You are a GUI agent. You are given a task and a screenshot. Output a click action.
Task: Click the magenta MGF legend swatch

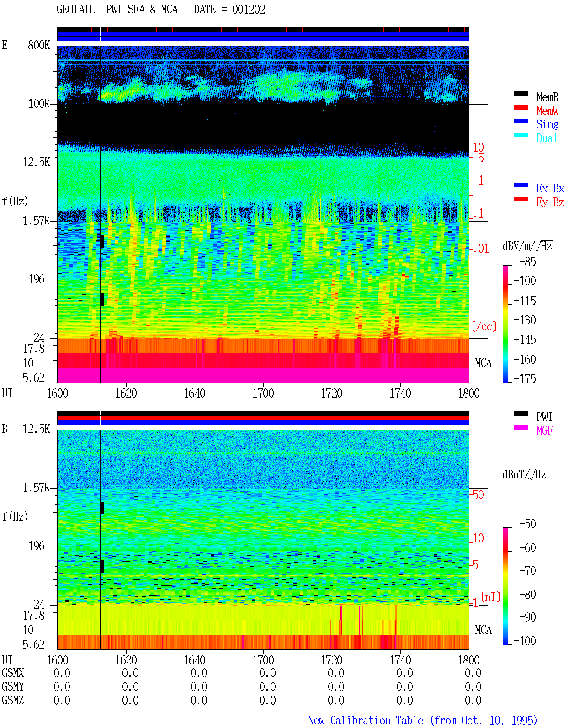click(521, 427)
